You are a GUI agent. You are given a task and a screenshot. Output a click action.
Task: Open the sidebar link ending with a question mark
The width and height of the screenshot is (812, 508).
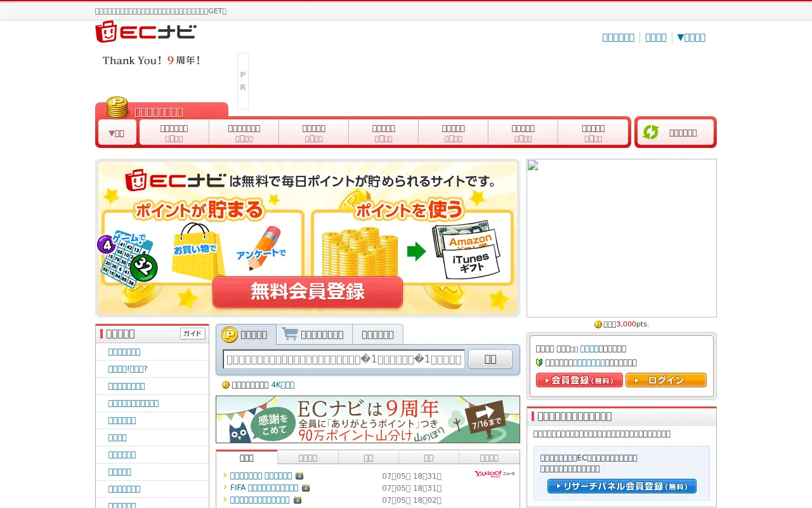[128, 369]
